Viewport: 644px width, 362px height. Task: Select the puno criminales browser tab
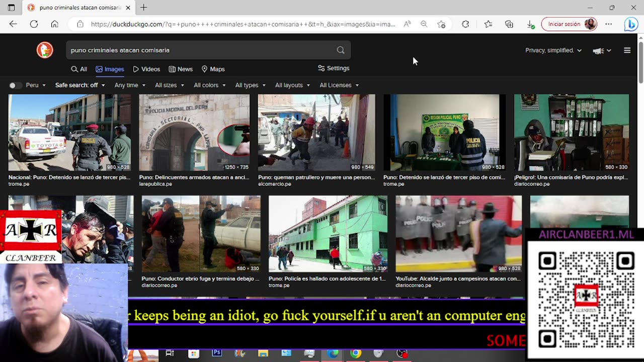pyautogui.click(x=78, y=8)
